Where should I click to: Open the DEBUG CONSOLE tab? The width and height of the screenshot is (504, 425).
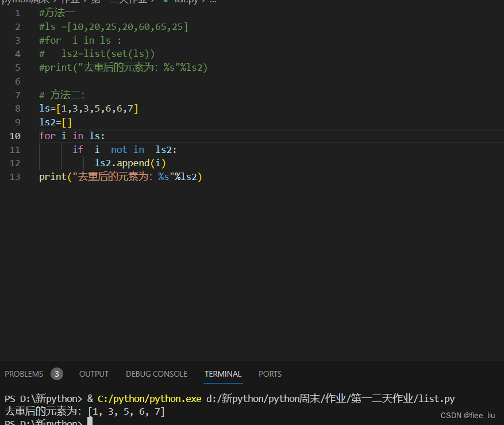(156, 374)
